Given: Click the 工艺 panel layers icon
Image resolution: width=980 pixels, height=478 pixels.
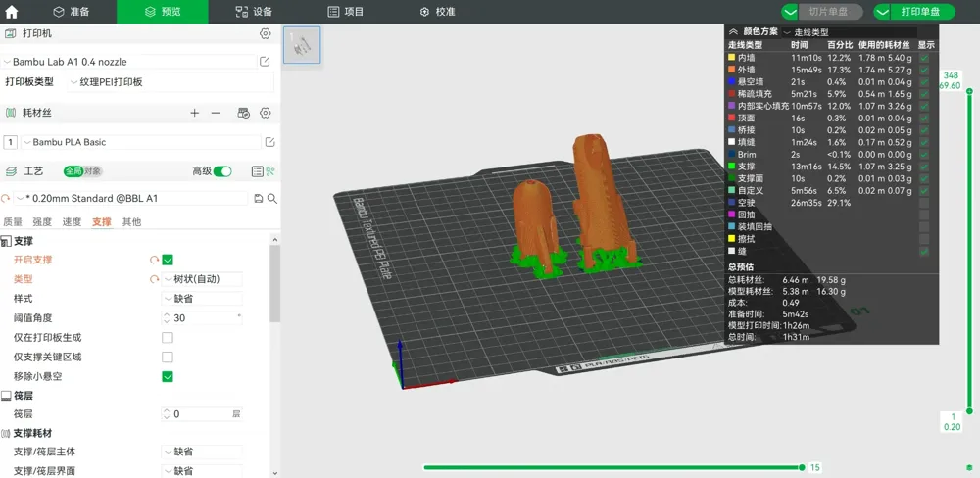Looking at the screenshot, I should point(10,171).
